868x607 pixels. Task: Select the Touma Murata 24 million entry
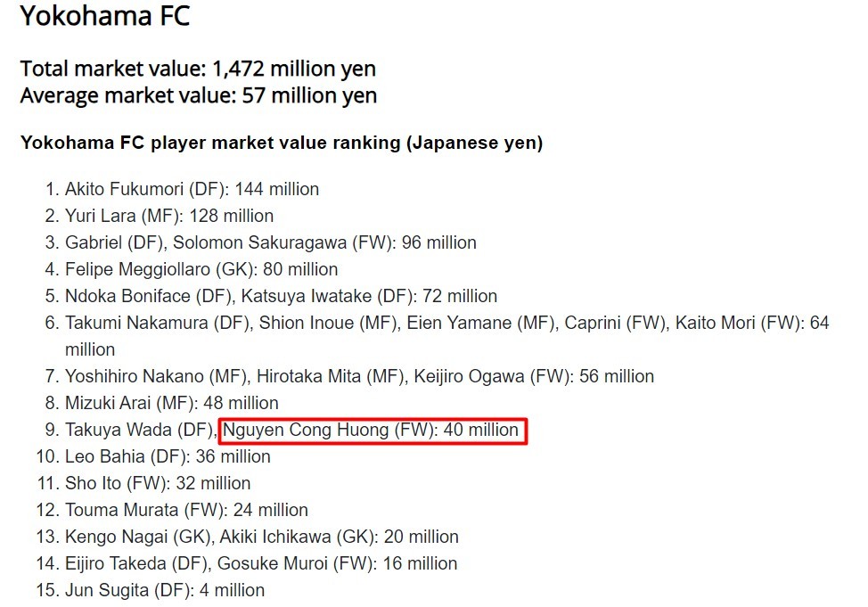pos(186,510)
